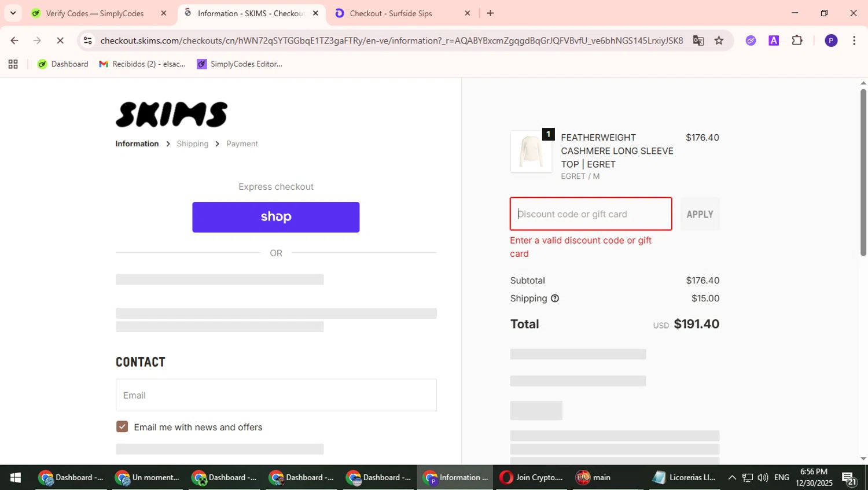Translate this page icon
Viewport: 868px width, 490px height.
698,40
